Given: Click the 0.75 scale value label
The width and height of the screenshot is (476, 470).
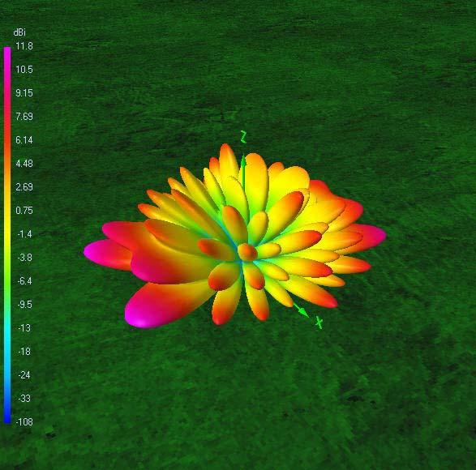Looking at the screenshot, I should click(24, 211).
